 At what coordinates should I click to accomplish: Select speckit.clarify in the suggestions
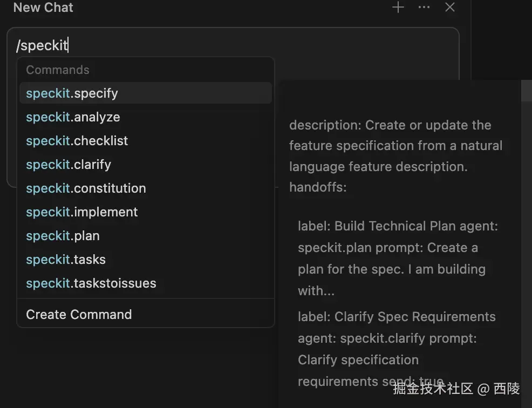tap(69, 165)
